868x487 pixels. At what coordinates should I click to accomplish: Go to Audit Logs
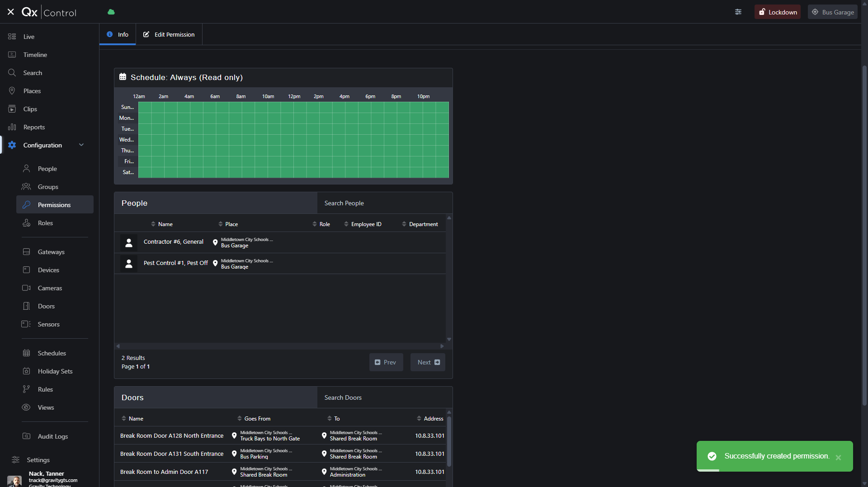coord(52,436)
